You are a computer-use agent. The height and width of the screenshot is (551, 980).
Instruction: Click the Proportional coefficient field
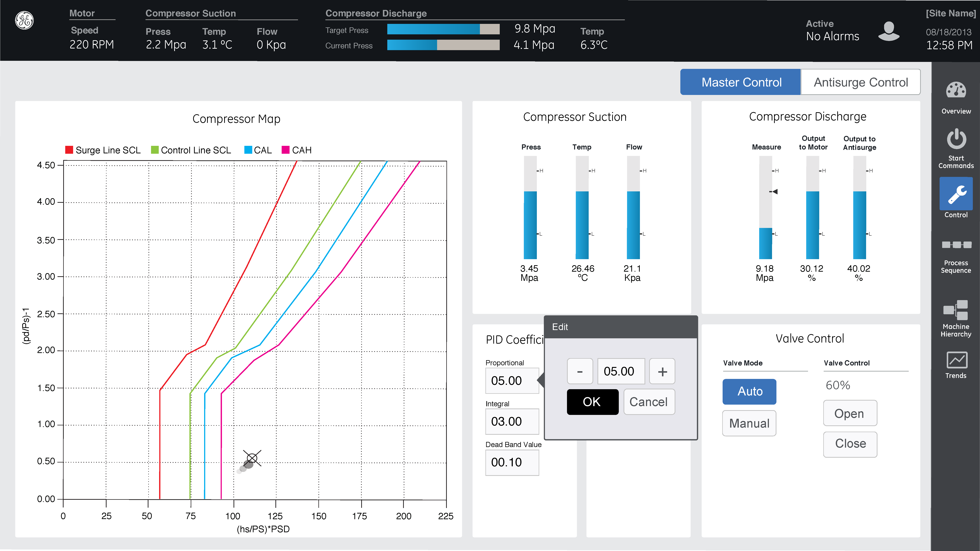click(x=512, y=381)
